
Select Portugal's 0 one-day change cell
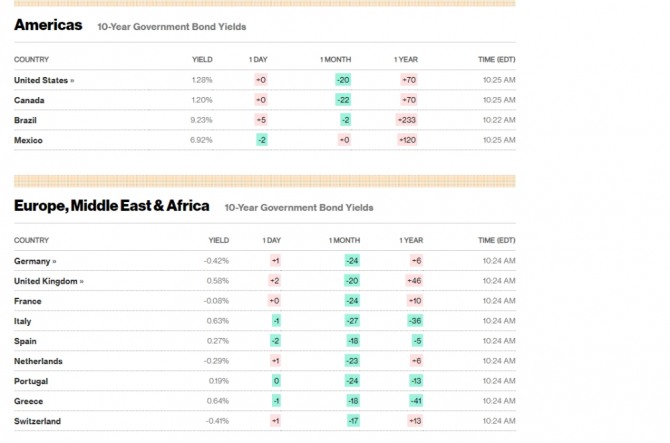tap(275, 381)
